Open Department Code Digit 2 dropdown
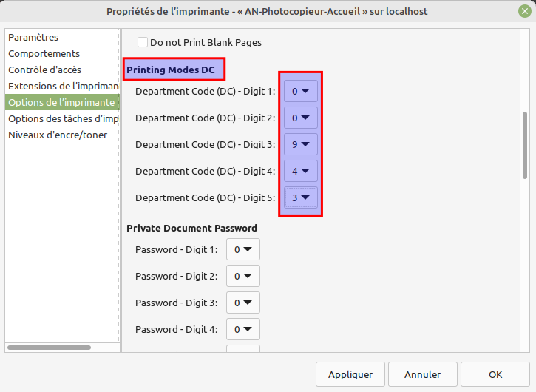The width and height of the screenshot is (536, 392). point(300,118)
